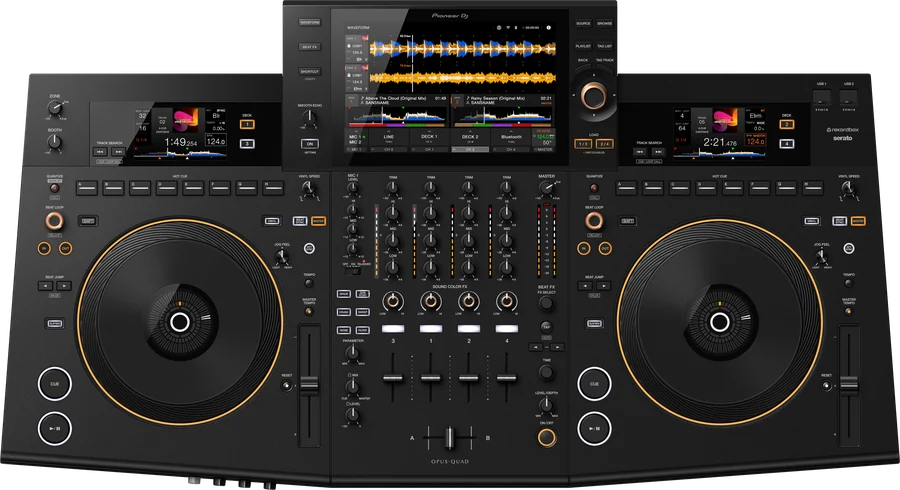Enable Slip mode on the left deck
900x490 pixels.
[55, 324]
